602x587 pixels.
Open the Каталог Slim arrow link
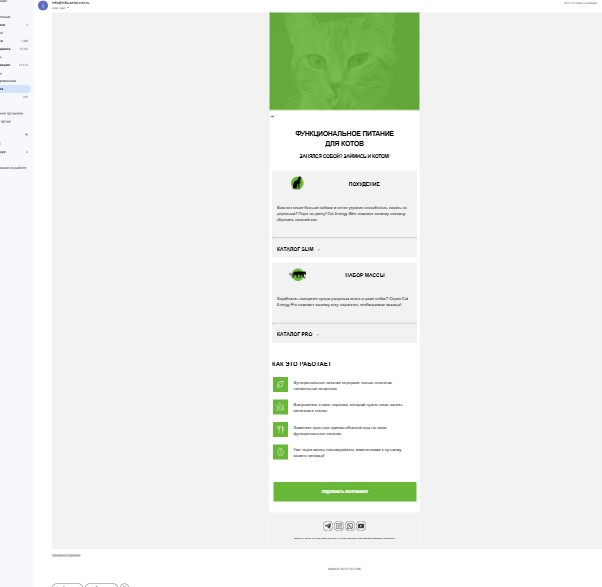[298, 249]
